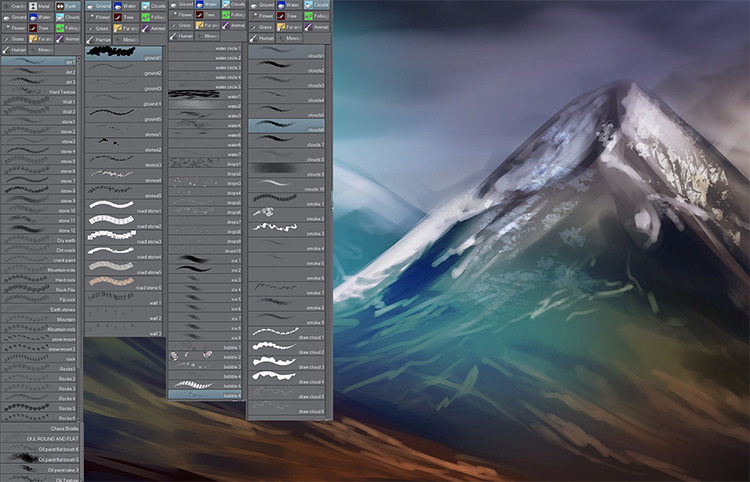Choose the bubble 2 brush
This screenshot has width=750, height=482.
(x=205, y=357)
